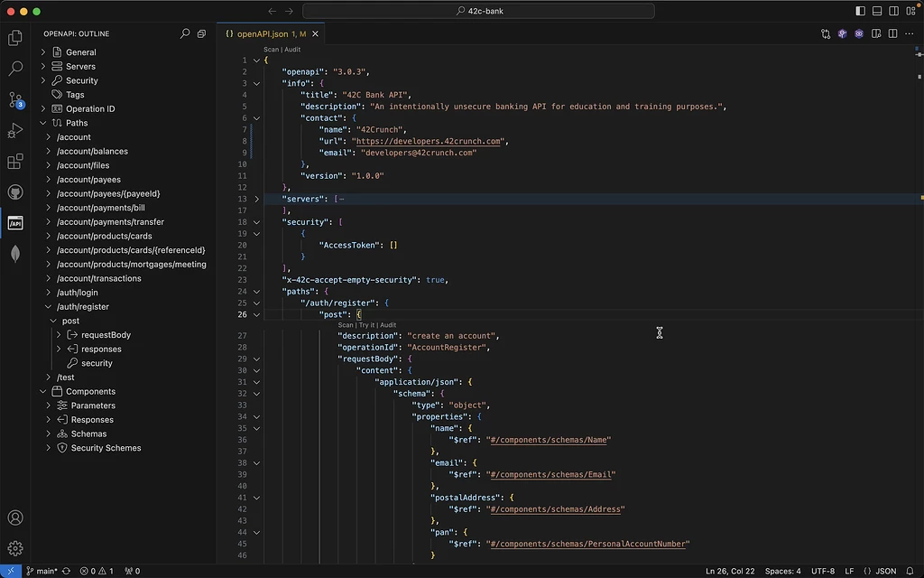Toggle the bottom panel layout icon
924x578 pixels.
[x=877, y=11]
